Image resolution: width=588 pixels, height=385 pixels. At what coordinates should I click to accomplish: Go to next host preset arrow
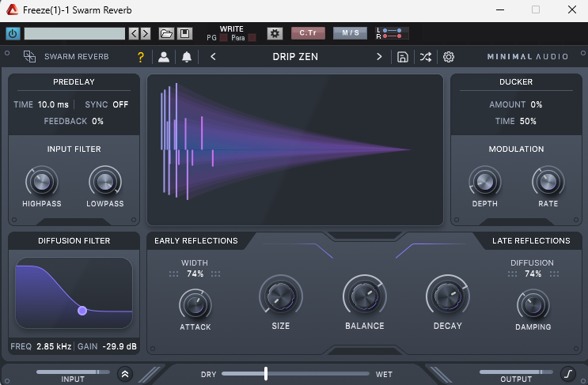(x=146, y=34)
